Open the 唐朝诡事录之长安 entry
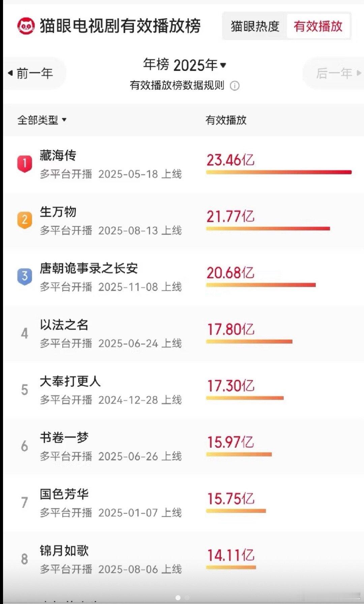Screen dimensions: 364x604 (184, 277)
